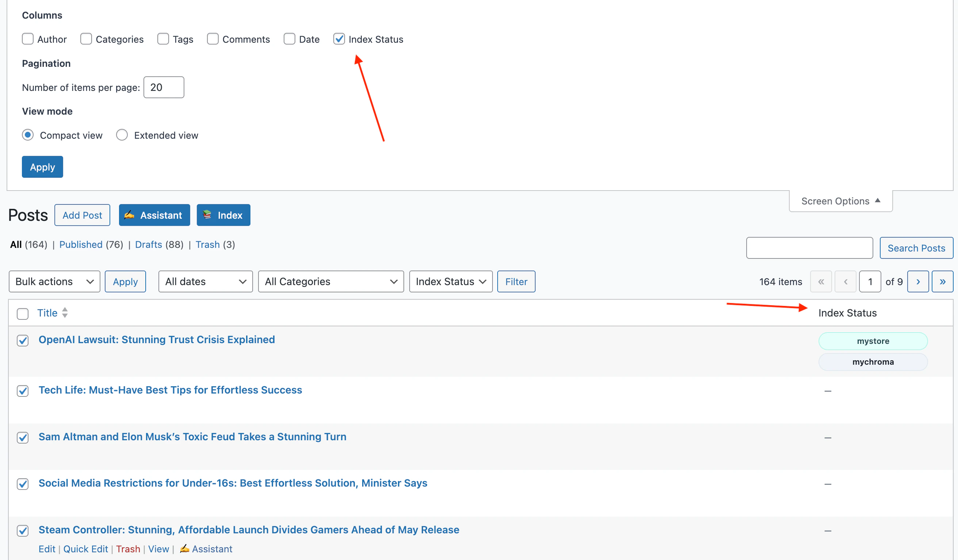The height and width of the screenshot is (560, 958).
Task: Click View link under Steam Controller post
Action: [158, 549]
